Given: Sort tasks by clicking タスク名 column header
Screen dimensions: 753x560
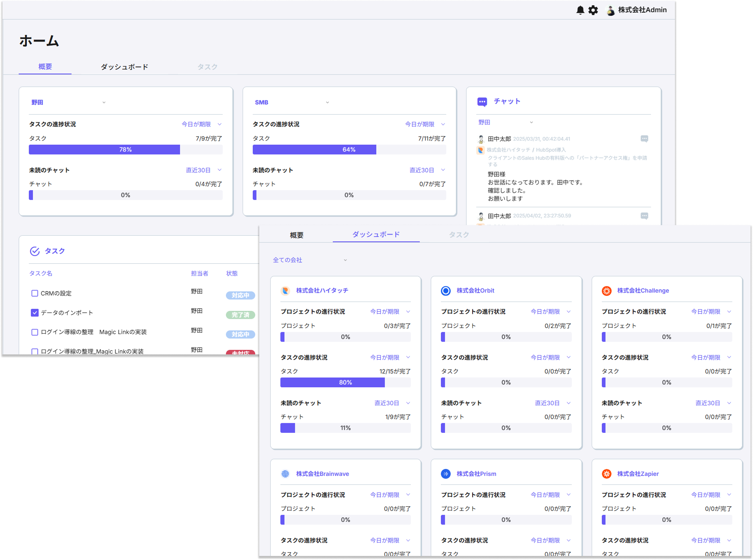Looking at the screenshot, I should pyautogui.click(x=40, y=273).
